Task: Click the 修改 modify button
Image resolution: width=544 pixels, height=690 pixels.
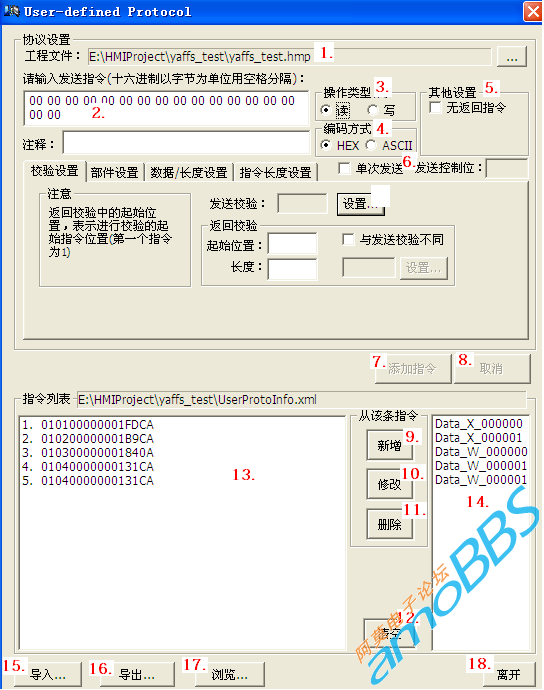Action: coord(390,484)
